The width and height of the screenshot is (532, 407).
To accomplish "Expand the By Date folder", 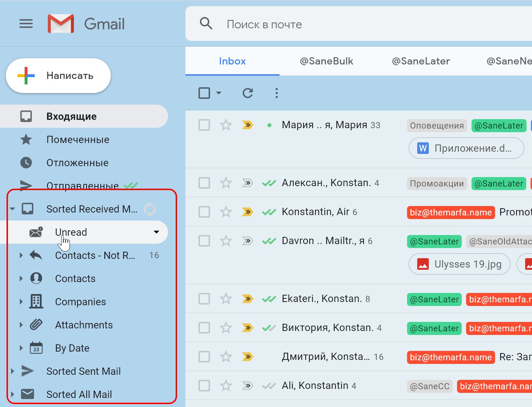I will click(x=21, y=348).
